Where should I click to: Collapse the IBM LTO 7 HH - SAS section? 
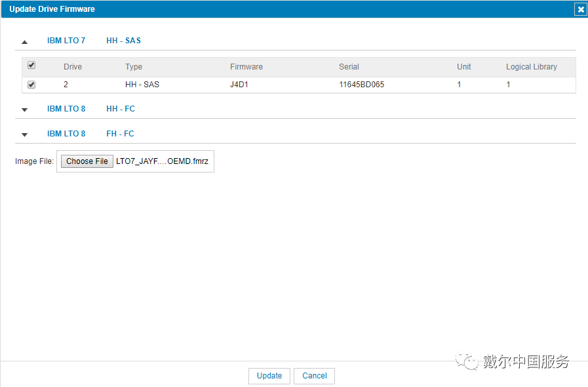(25, 42)
